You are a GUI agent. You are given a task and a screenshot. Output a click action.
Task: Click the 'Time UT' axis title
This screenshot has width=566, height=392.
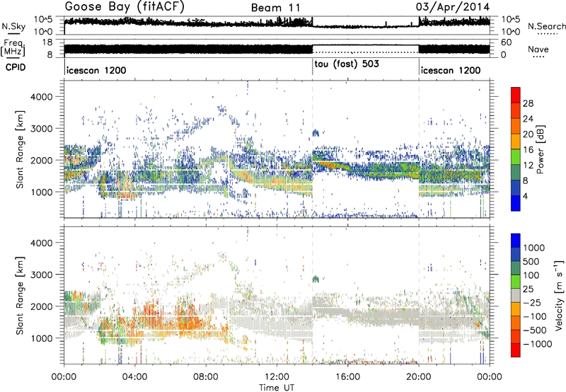277,388
